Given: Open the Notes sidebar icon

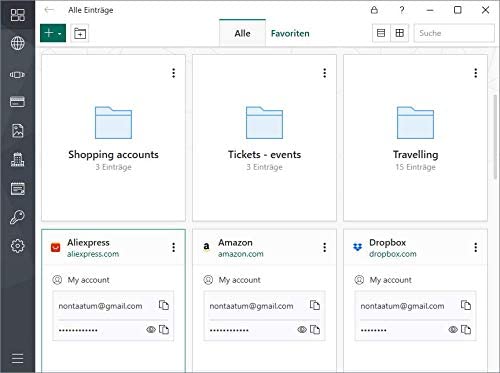Looking at the screenshot, I should coord(17,189).
